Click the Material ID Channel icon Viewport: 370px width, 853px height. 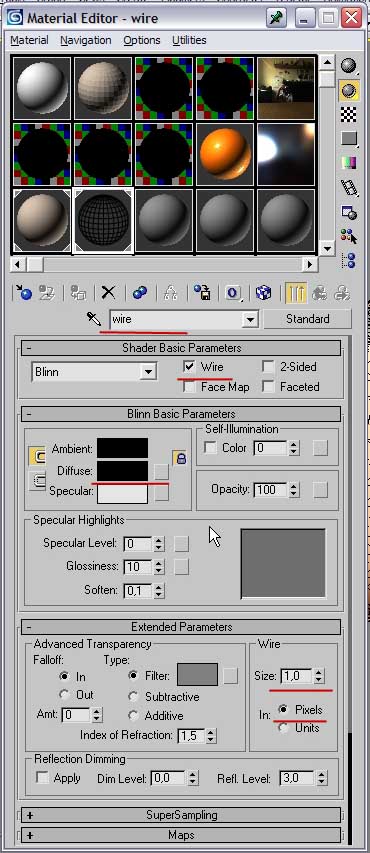tap(233, 293)
